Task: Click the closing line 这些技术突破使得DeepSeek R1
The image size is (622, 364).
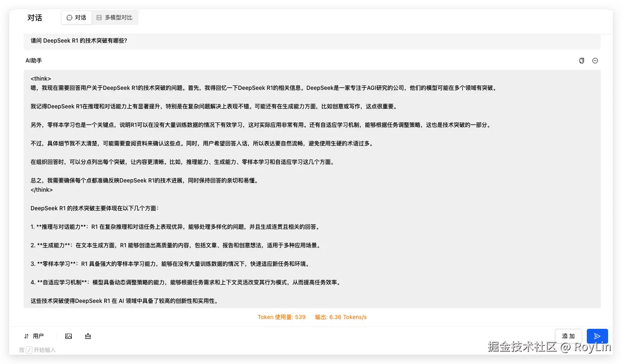Action: (x=125, y=301)
